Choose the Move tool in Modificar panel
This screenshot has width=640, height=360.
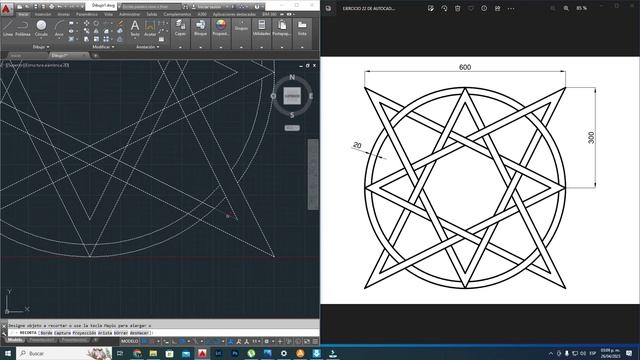pos(87,23)
